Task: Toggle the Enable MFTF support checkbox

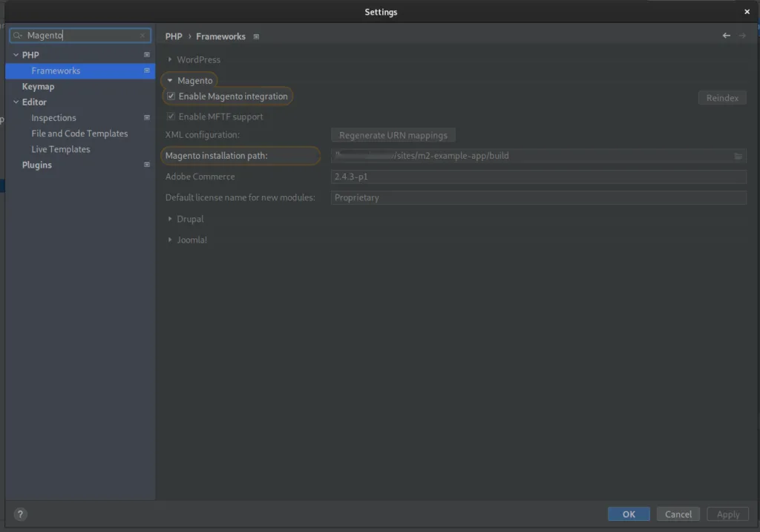Action: coord(171,116)
